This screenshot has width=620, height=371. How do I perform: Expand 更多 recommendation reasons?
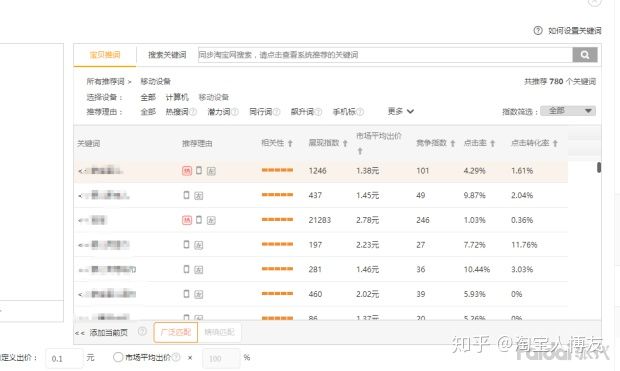pos(401,112)
